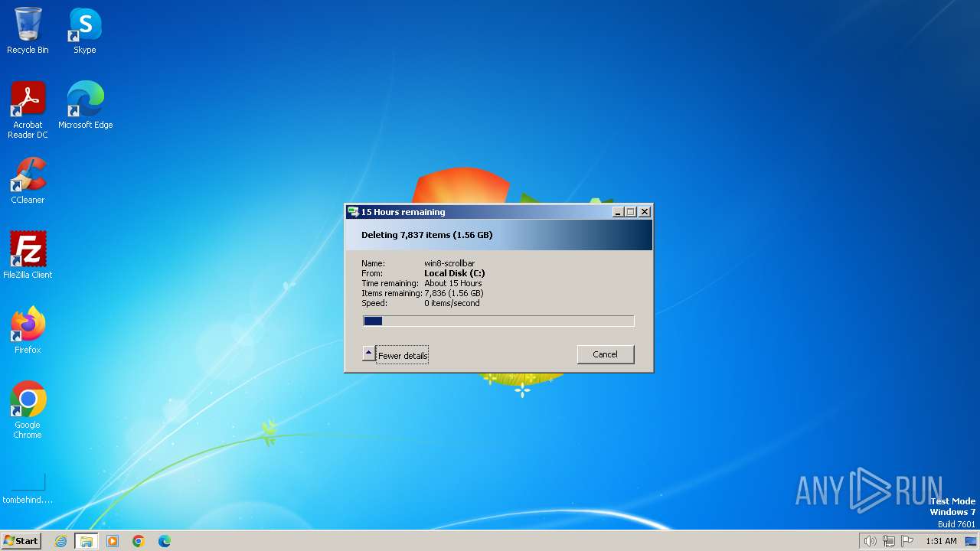Select the tombehind file on desktop
980x551 pixels.
(28, 489)
